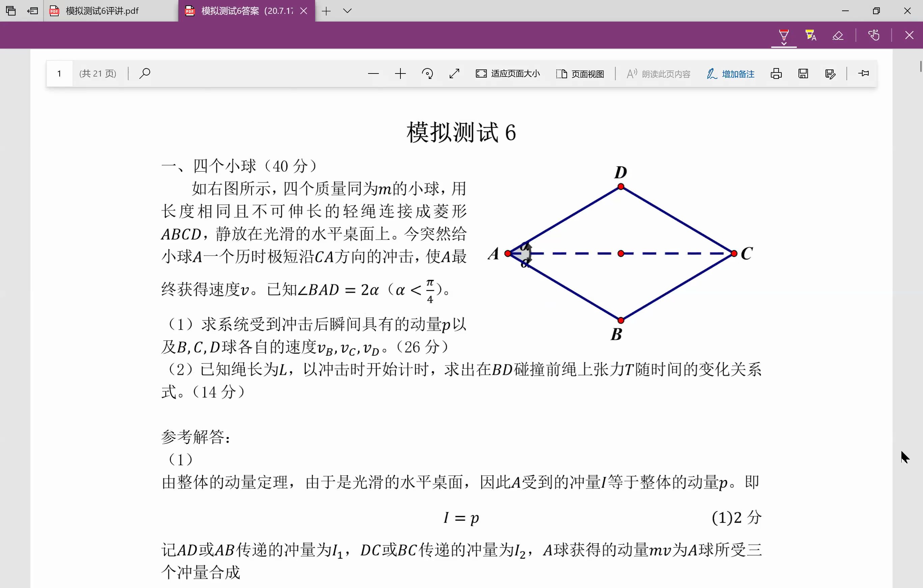This screenshot has height=588, width=923.
Task: Minimize the browser window
Action: [x=845, y=11]
